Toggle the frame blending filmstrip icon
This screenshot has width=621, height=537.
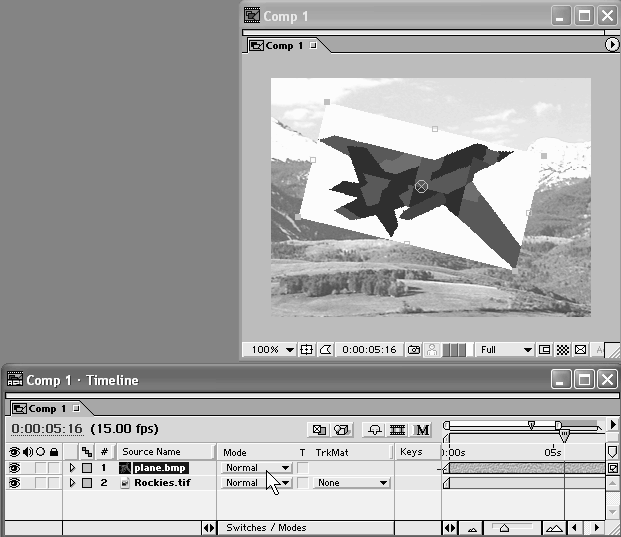397,430
